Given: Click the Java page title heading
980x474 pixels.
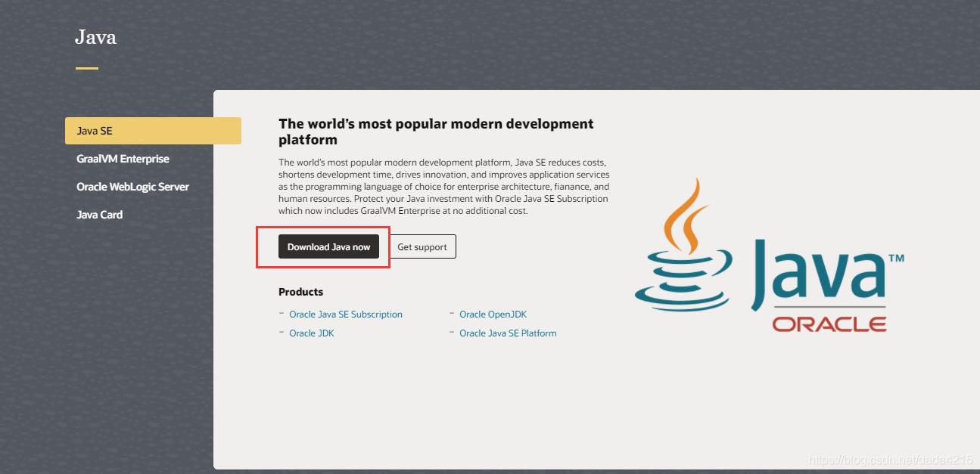Looking at the screenshot, I should click(95, 37).
